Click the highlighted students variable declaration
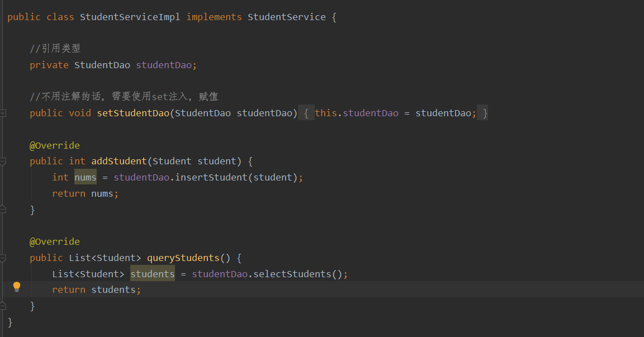 [x=153, y=274]
